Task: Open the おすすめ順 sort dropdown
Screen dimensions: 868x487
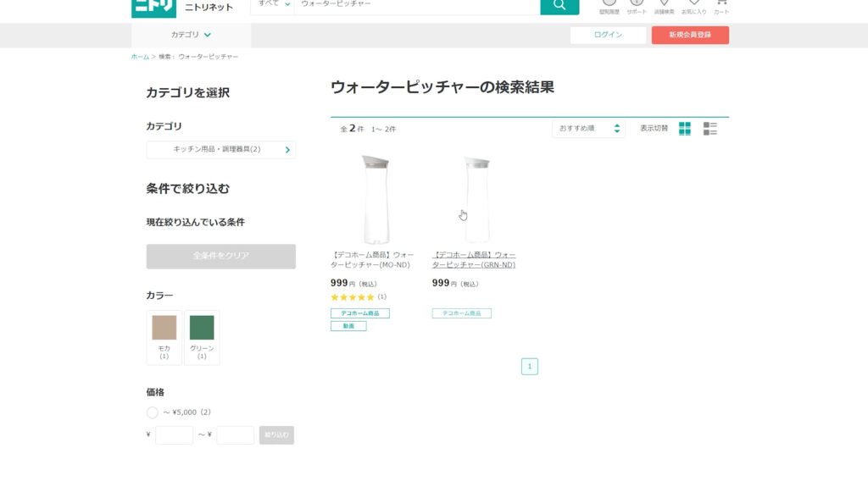Action: click(589, 129)
